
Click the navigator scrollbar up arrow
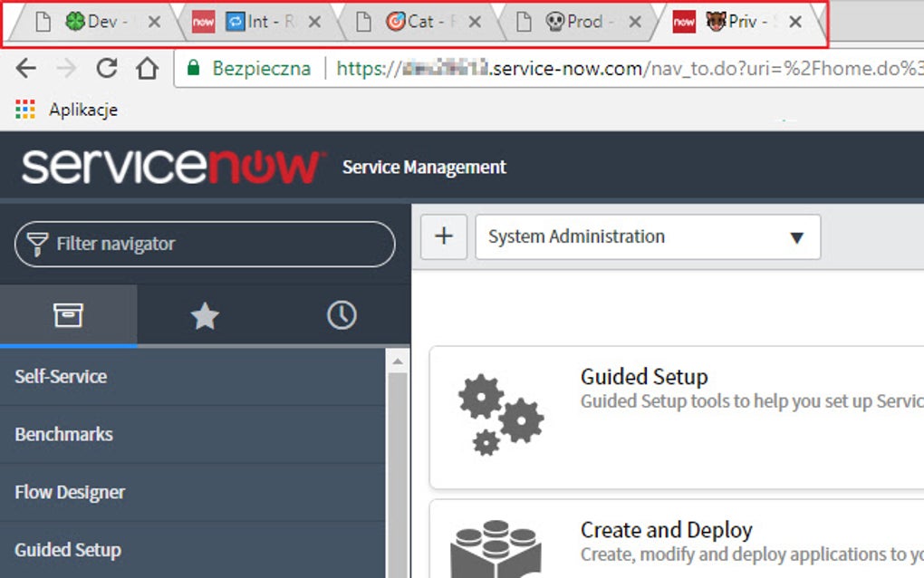tap(398, 360)
